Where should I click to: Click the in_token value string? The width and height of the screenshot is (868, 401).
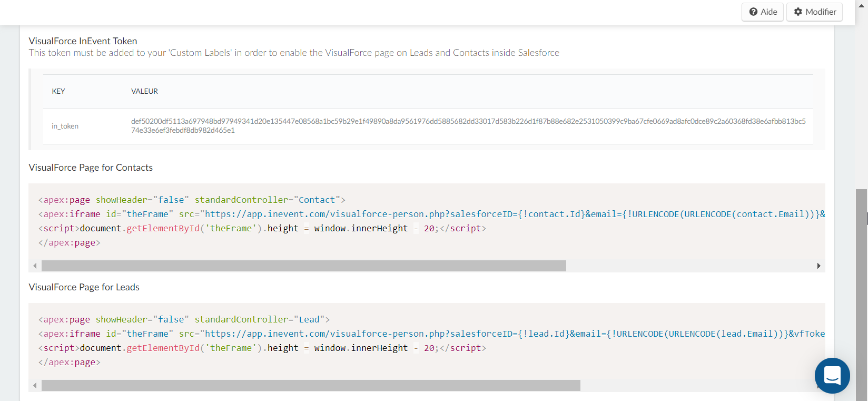[468, 125]
